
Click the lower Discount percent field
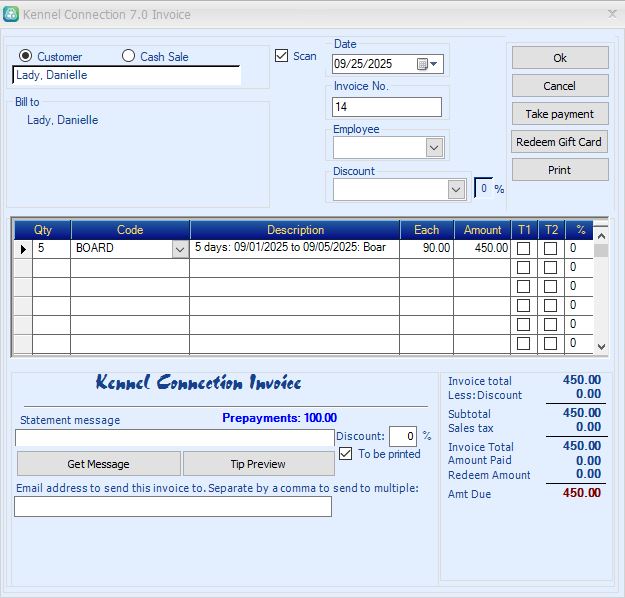click(403, 436)
